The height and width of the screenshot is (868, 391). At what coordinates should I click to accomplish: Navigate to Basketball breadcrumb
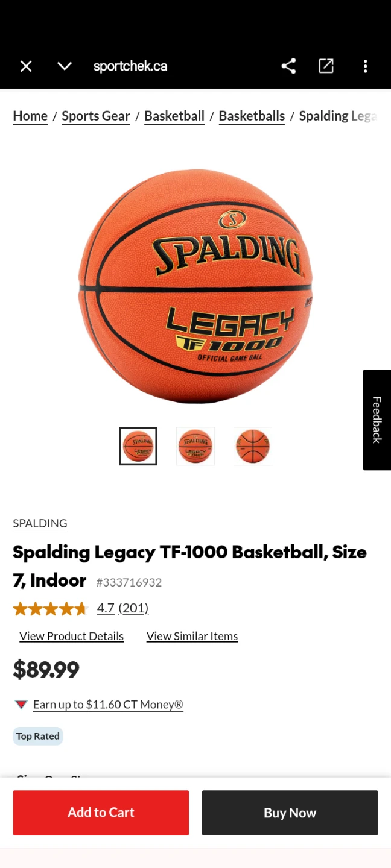(x=174, y=116)
